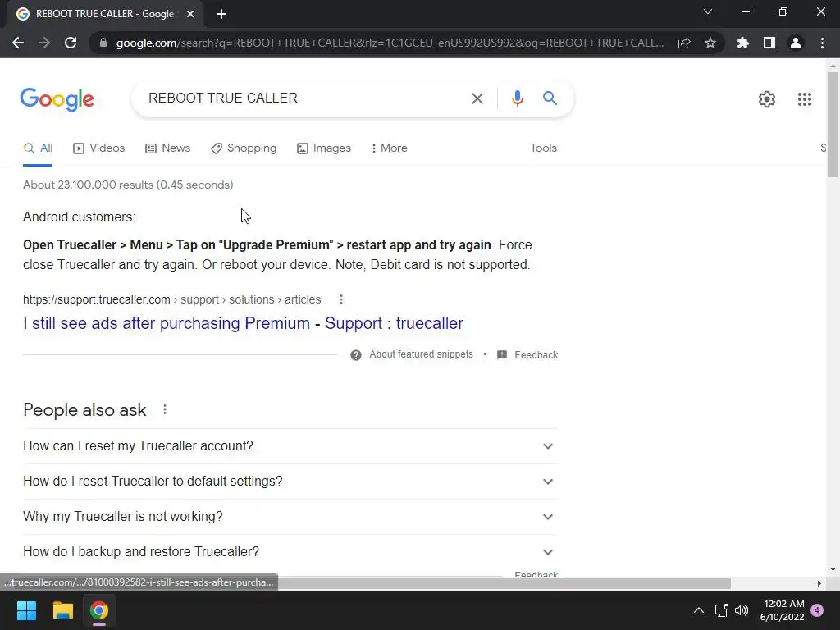The height and width of the screenshot is (630, 840).
Task: Open the notification badge showing 4
Action: tap(817, 610)
